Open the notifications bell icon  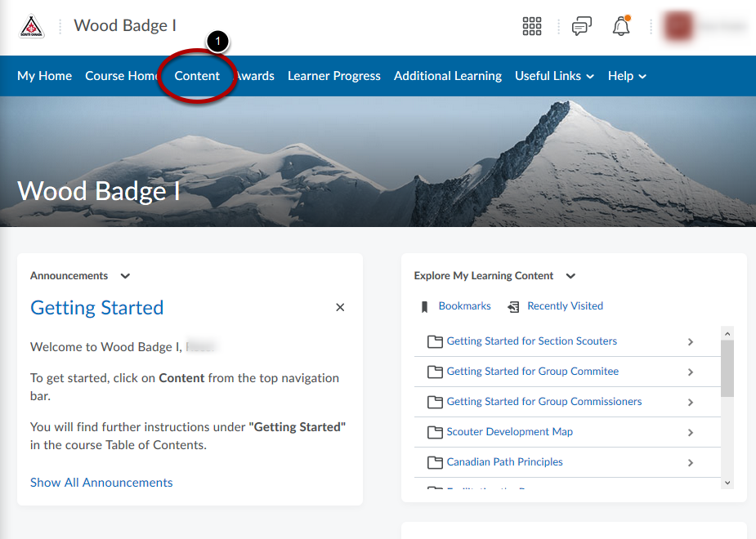[x=621, y=26]
